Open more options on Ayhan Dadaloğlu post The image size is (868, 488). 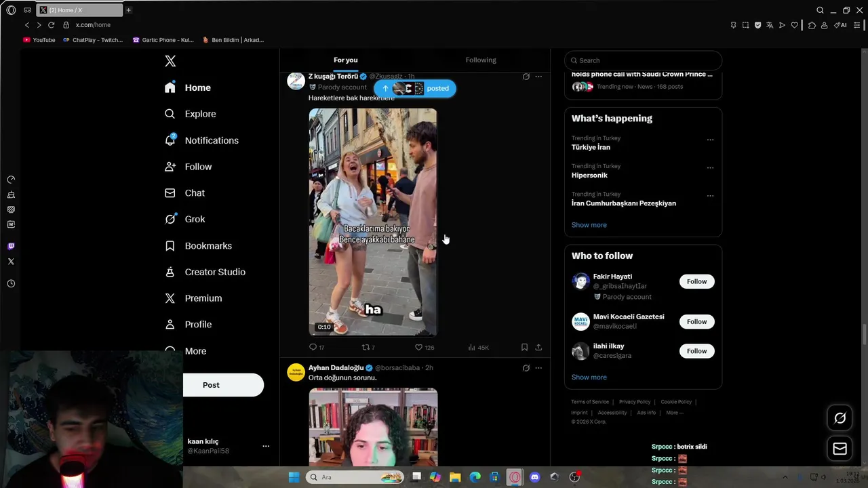click(538, 368)
